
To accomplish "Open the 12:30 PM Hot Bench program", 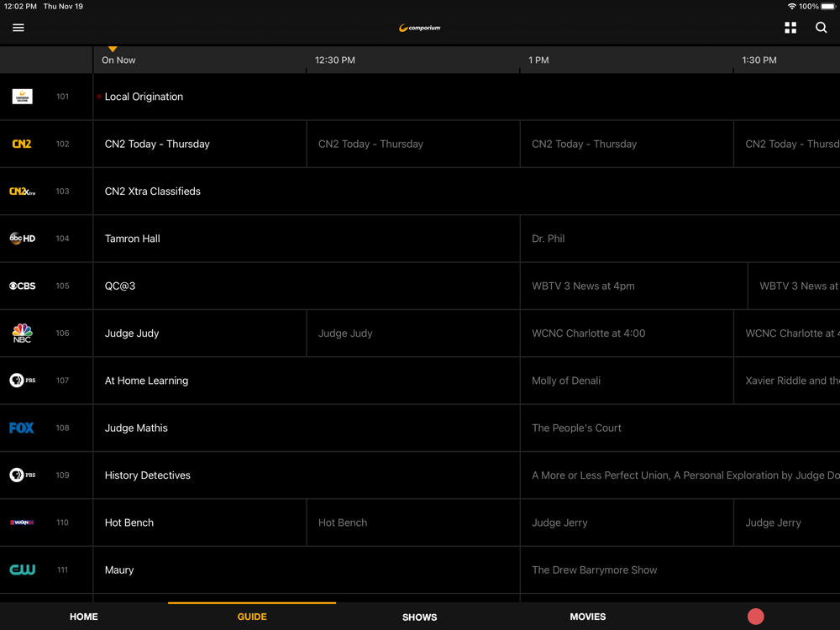I will click(413, 522).
